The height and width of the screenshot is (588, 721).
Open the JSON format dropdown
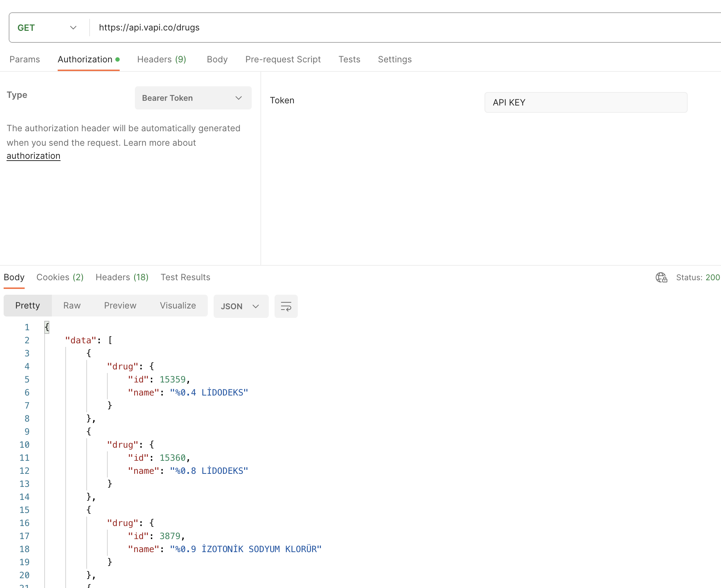(x=241, y=306)
